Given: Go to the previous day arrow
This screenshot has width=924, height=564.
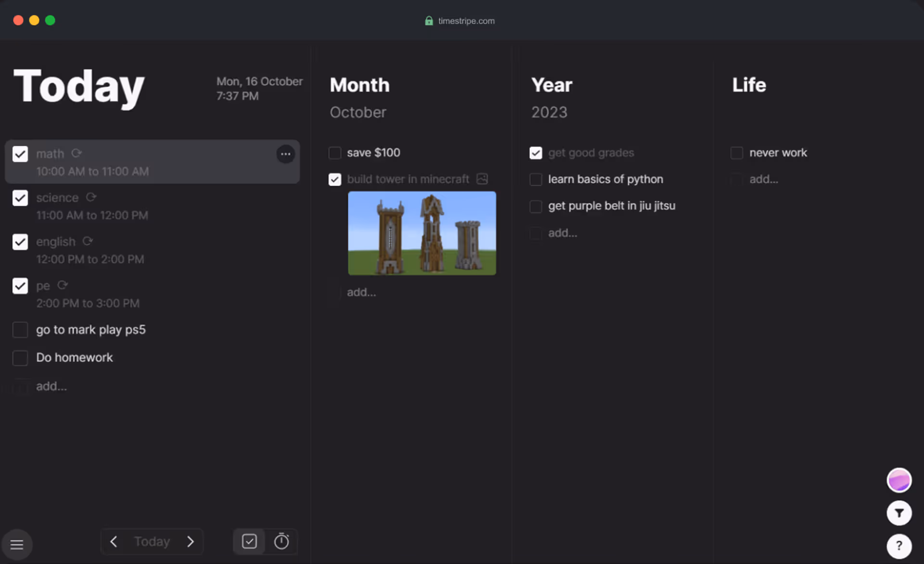Looking at the screenshot, I should [x=114, y=541].
